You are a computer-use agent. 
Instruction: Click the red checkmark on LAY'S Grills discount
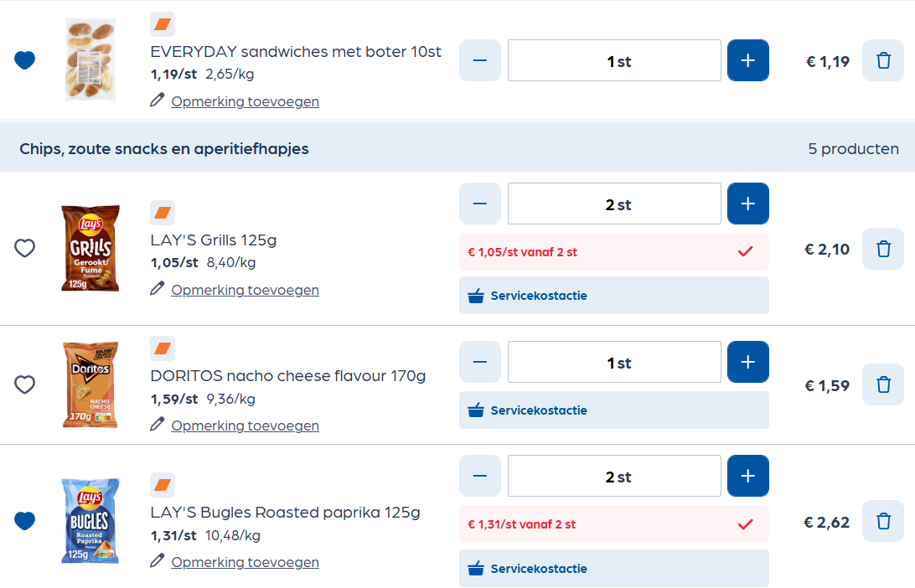[x=744, y=251]
